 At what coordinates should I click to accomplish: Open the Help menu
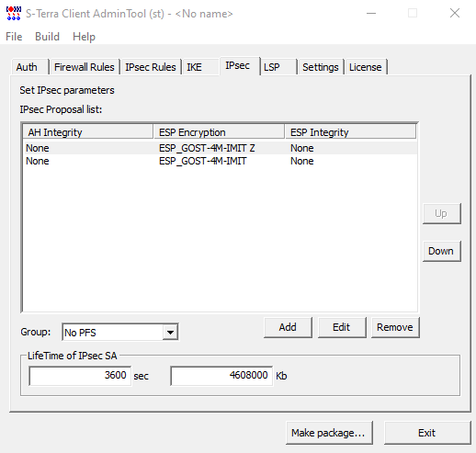[x=84, y=37]
